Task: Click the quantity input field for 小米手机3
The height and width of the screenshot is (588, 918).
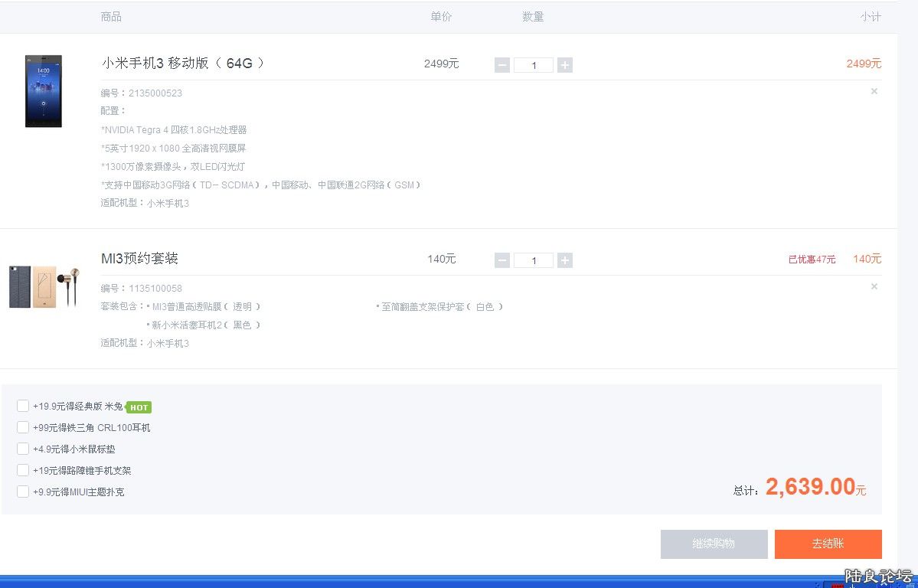Action: 534,65
